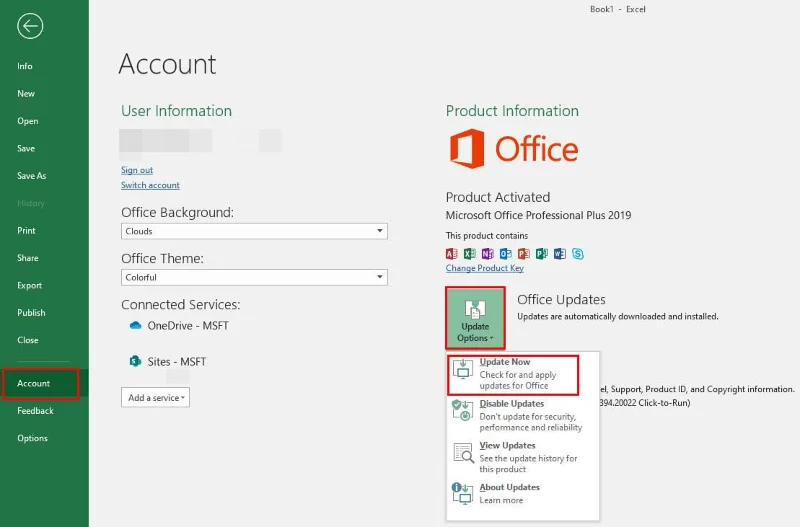Click the Change Product Key link
800x527 pixels.
click(484, 268)
